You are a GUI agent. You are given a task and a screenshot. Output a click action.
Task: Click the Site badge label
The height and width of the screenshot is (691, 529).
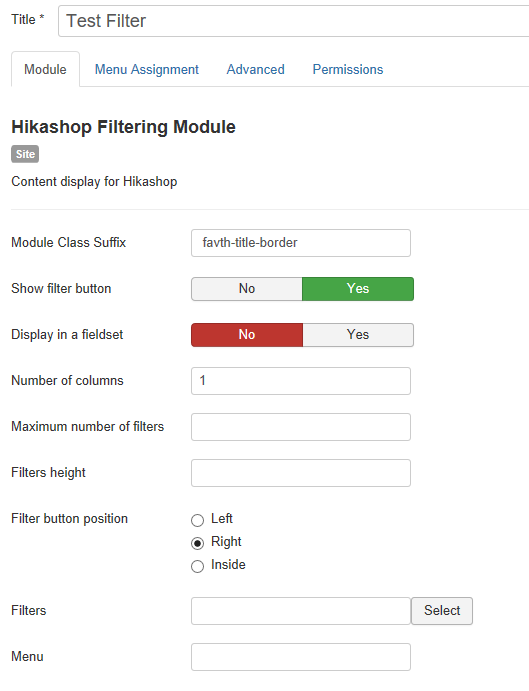(x=25, y=154)
